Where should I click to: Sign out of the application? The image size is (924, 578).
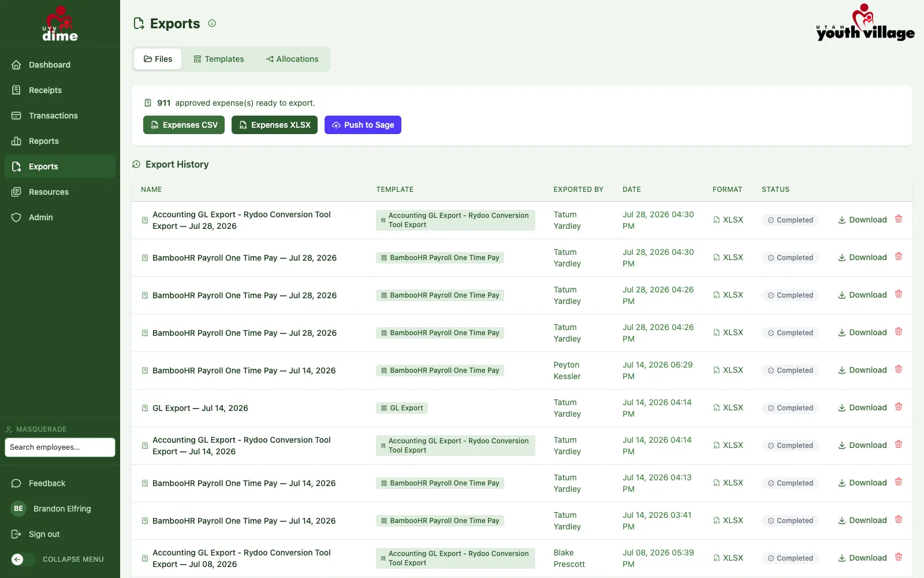[x=60, y=534]
